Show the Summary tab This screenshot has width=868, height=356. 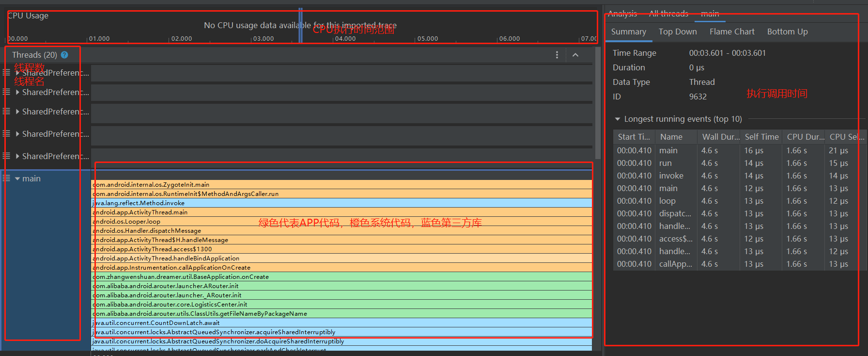pos(629,32)
